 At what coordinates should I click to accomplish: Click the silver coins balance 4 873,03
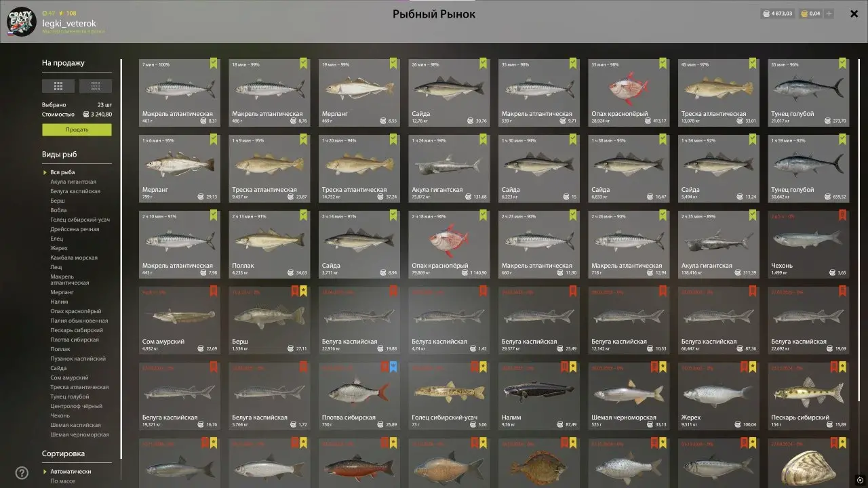pos(778,14)
